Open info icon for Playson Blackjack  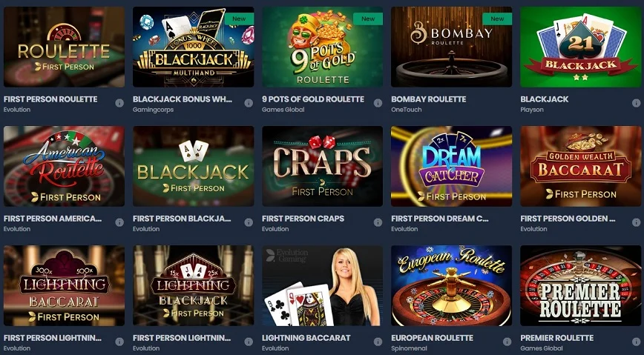point(636,103)
